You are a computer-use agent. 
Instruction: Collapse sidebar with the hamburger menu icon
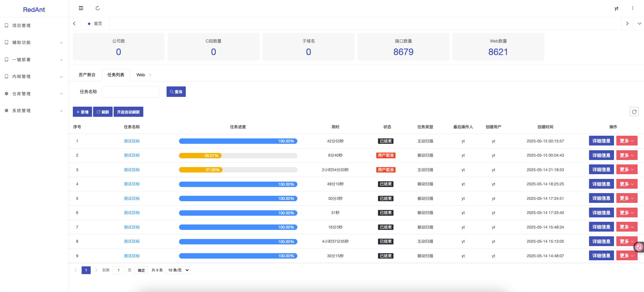[81, 8]
